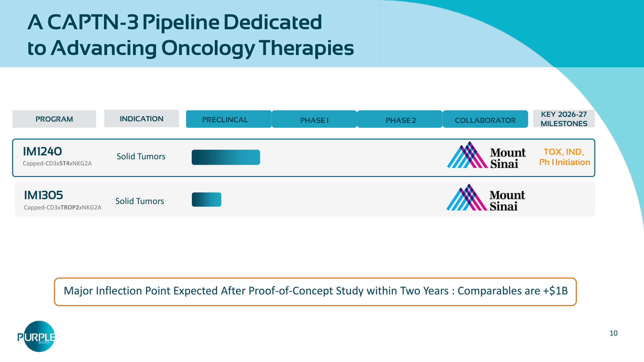This screenshot has width=644, height=362.
Task: Click Capped-CD3x5T4xNKG2A subtitle text
Action: tap(57, 163)
